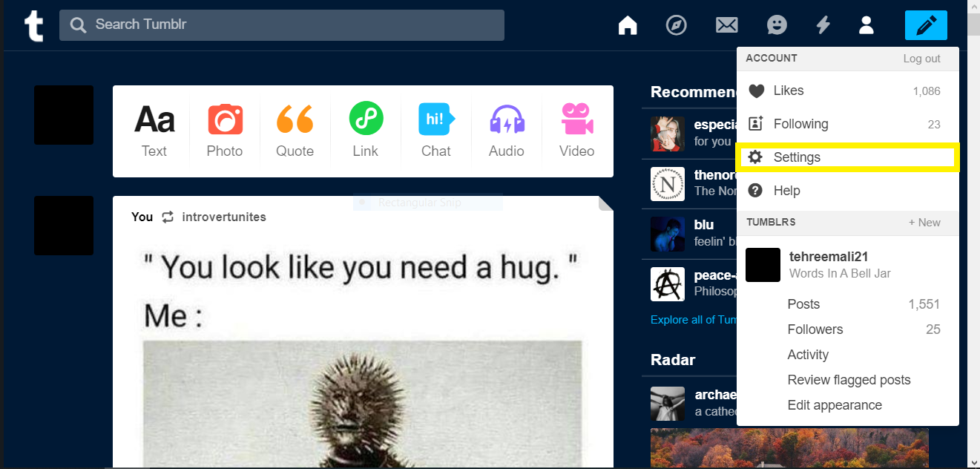Click the introvertunites reblog source link
Viewport: 980px width, 469px height.
tap(224, 217)
